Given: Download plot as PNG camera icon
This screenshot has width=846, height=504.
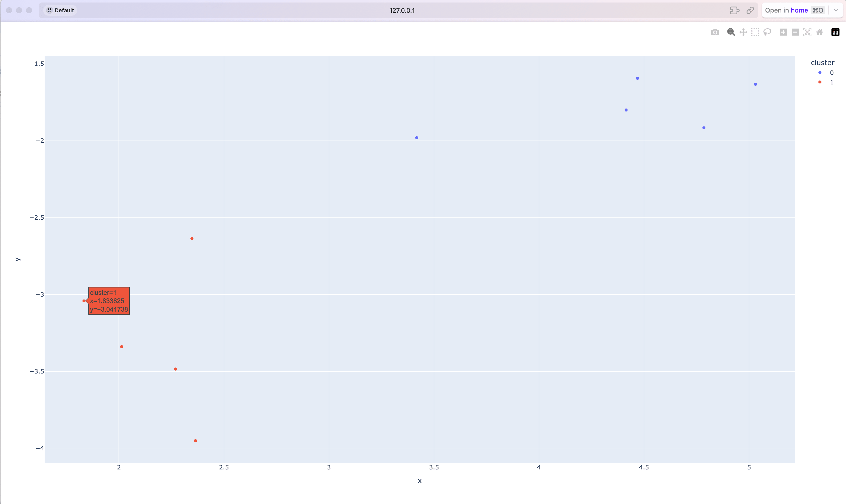Looking at the screenshot, I should click(715, 32).
